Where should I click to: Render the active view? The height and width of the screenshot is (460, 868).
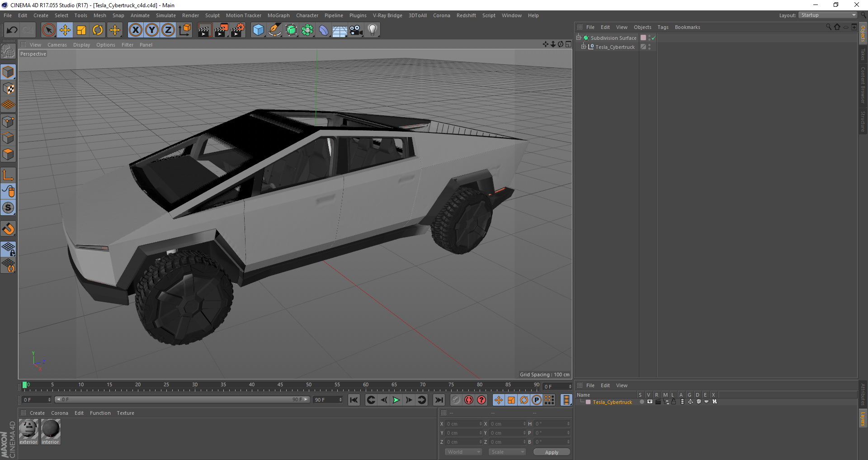click(x=204, y=30)
